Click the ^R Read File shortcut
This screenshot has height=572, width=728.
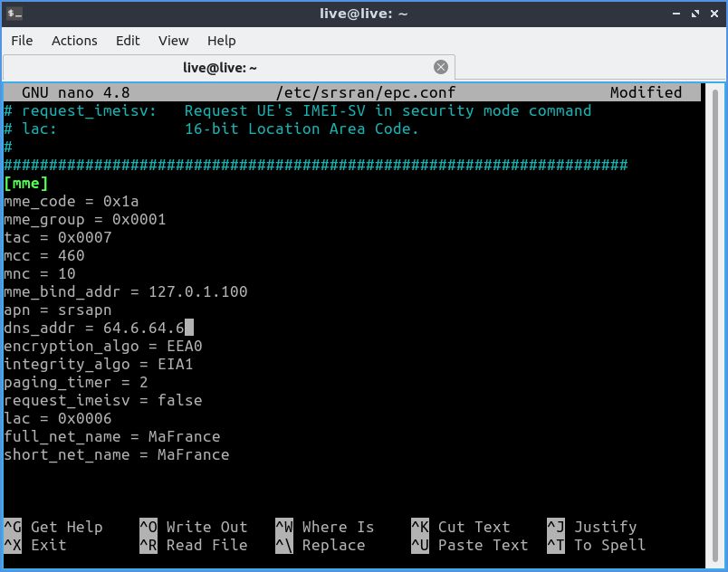[x=194, y=545]
